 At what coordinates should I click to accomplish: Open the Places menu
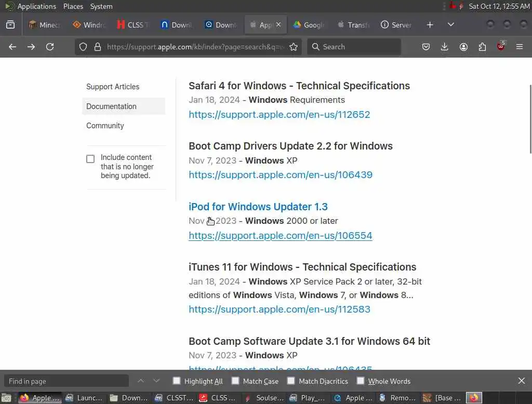click(73, 6)
